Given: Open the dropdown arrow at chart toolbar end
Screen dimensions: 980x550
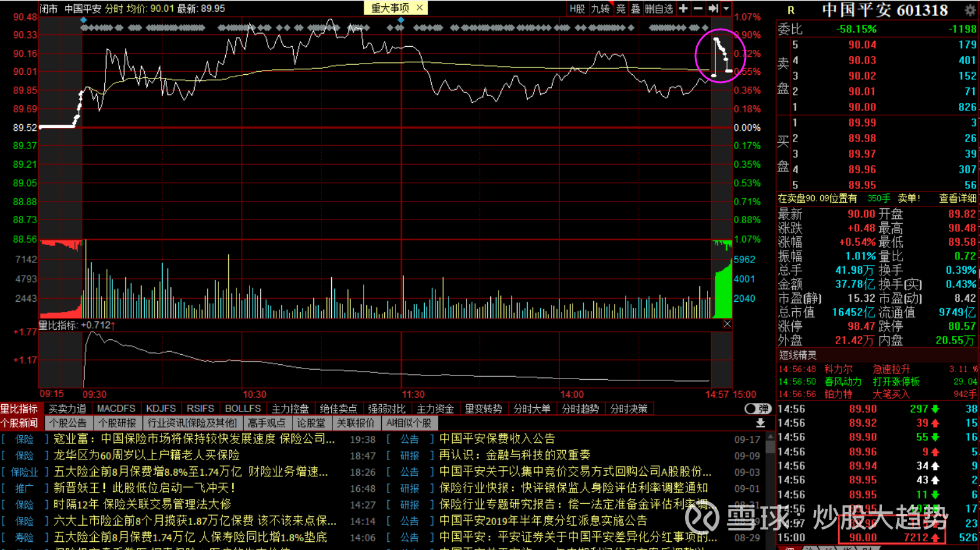Looking at the screenshot, I should (726, 8).
